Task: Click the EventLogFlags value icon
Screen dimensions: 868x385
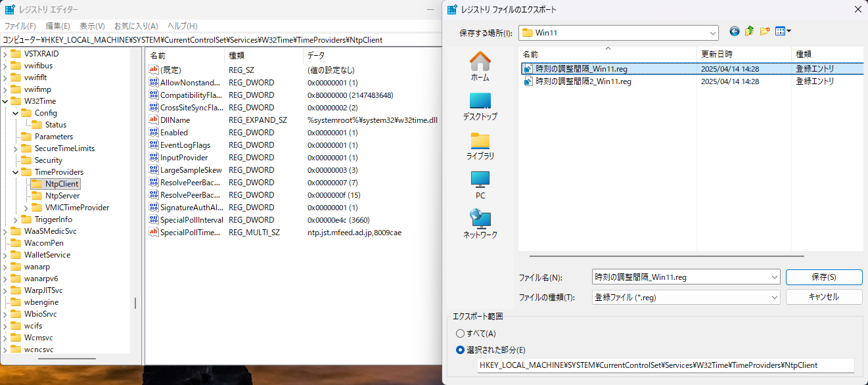Action: click(x=154, y=145)
